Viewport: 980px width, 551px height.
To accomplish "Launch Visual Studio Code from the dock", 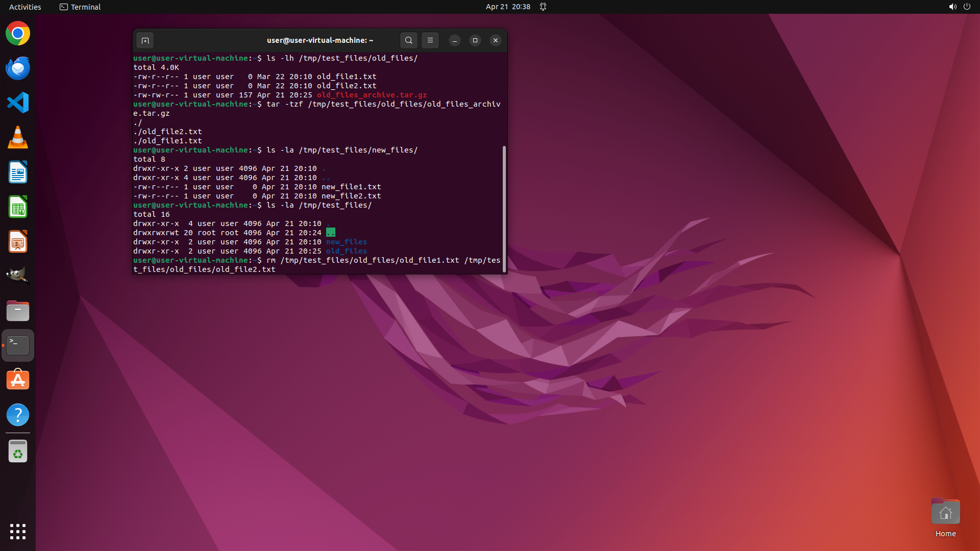I will coord(18,103).
